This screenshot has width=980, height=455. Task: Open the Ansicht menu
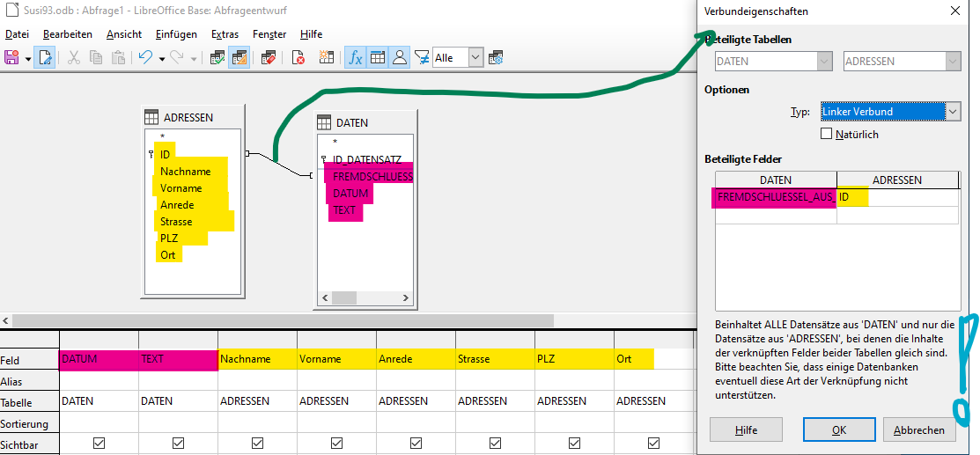tap(124, 34)
